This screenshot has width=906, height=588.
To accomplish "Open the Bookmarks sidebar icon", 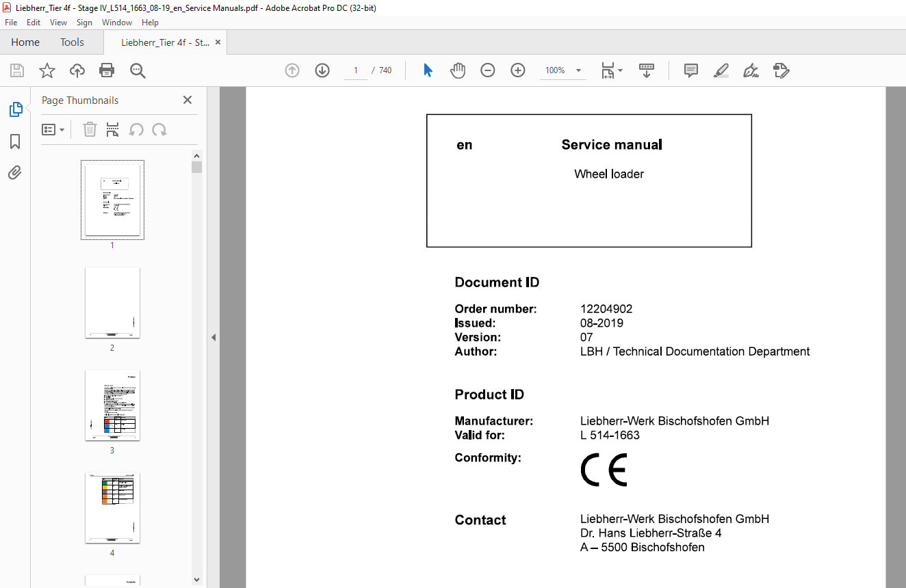I will click(15, 142).
